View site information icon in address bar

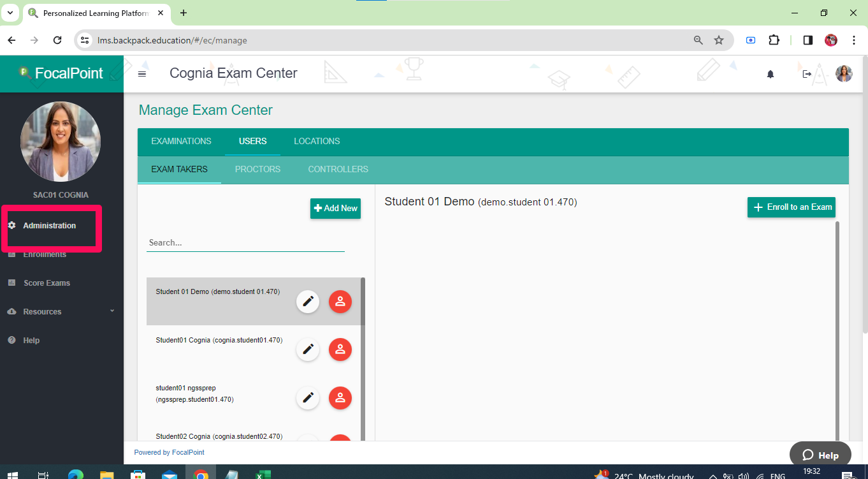[x=84, y=40]
